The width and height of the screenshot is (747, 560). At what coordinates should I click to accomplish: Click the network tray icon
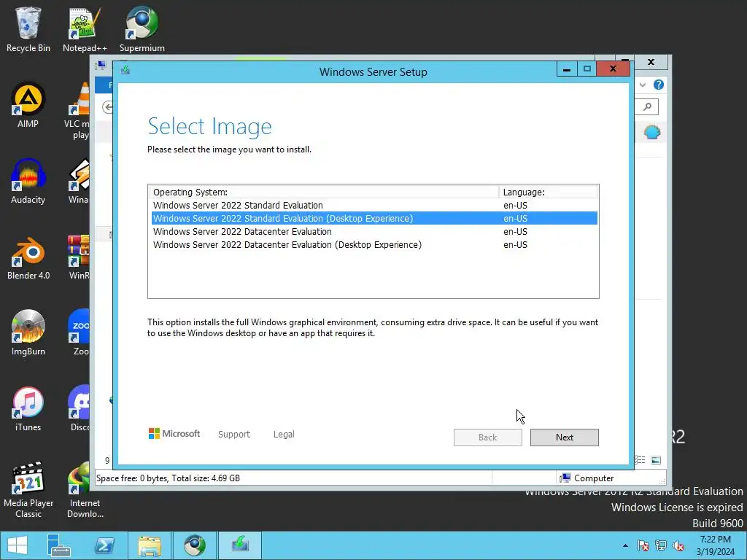(x=661, y=545)
